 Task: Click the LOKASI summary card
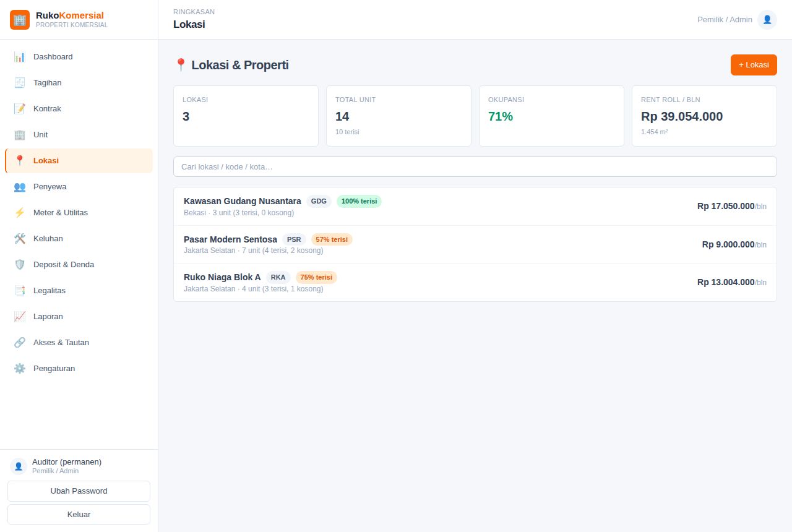coord(246,116)
